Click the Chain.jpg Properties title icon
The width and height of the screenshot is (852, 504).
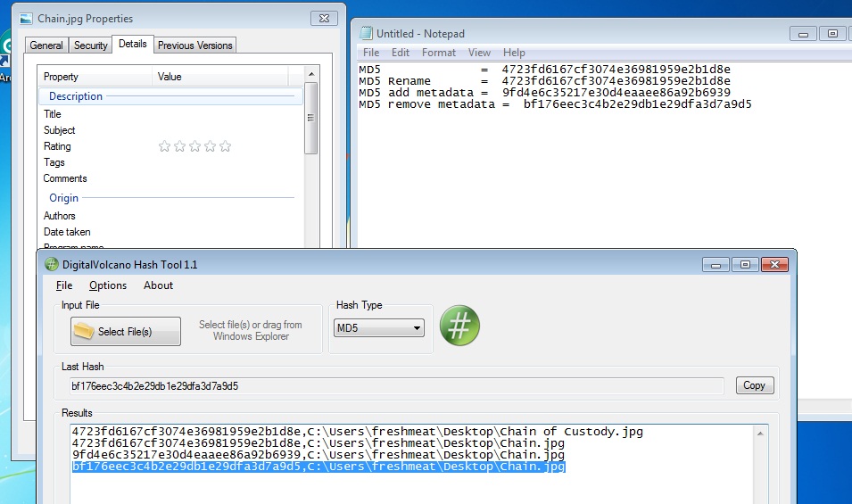click(x=26, y=19)
